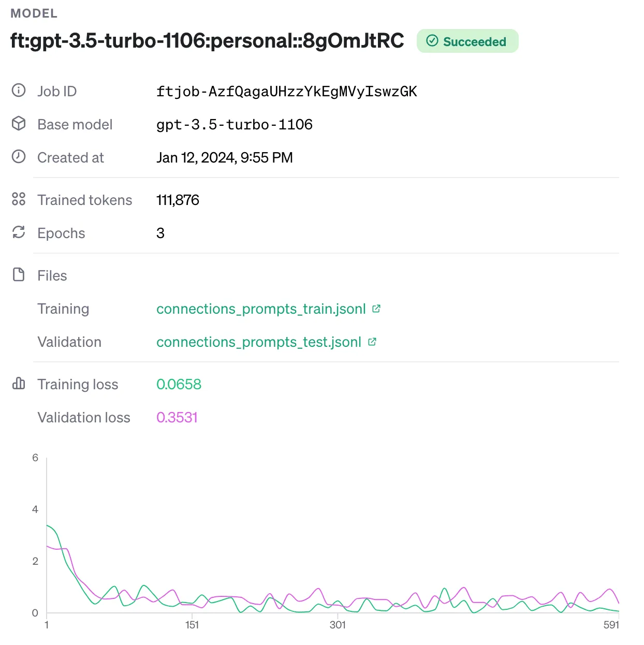Open the connections_prompts_train.jsonl training file link

(261, 309)
